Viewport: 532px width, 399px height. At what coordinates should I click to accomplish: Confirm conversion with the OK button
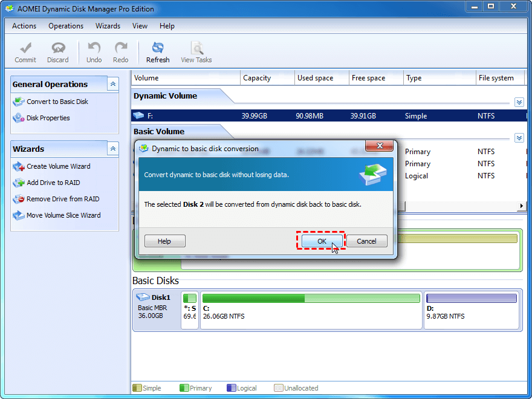pos(322,241)
